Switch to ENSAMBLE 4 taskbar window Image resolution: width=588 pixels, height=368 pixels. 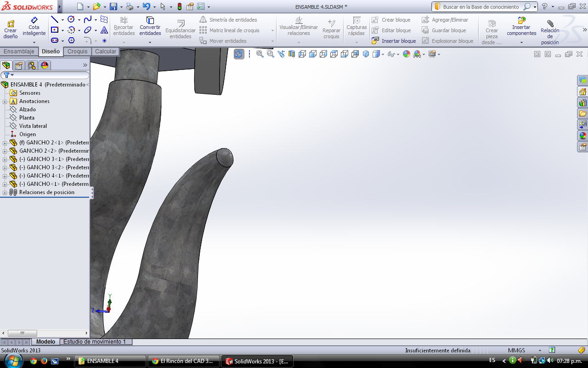(110, 361)
